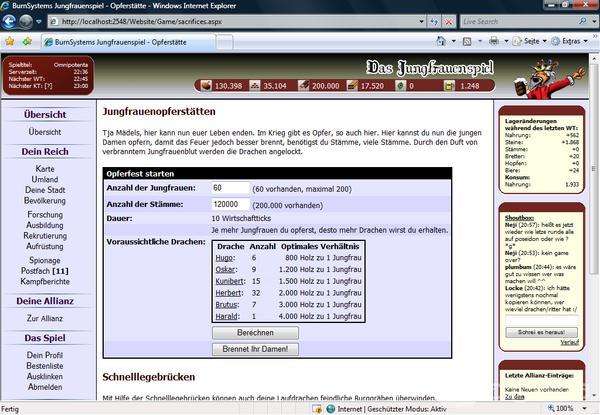Go to Forschung page
Screen dimensions: 600x415
[x=45, y=215]
